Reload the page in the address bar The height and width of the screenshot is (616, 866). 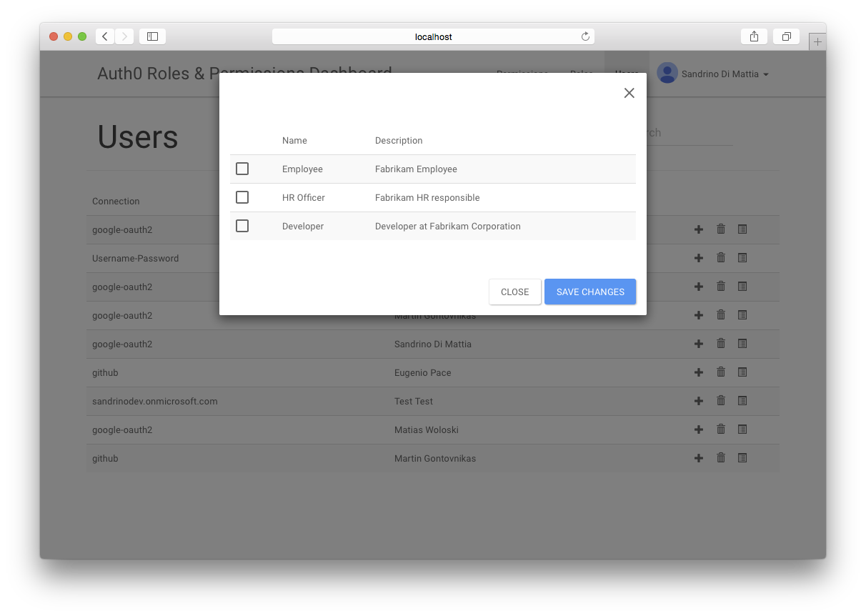click(x=585, y=36)
